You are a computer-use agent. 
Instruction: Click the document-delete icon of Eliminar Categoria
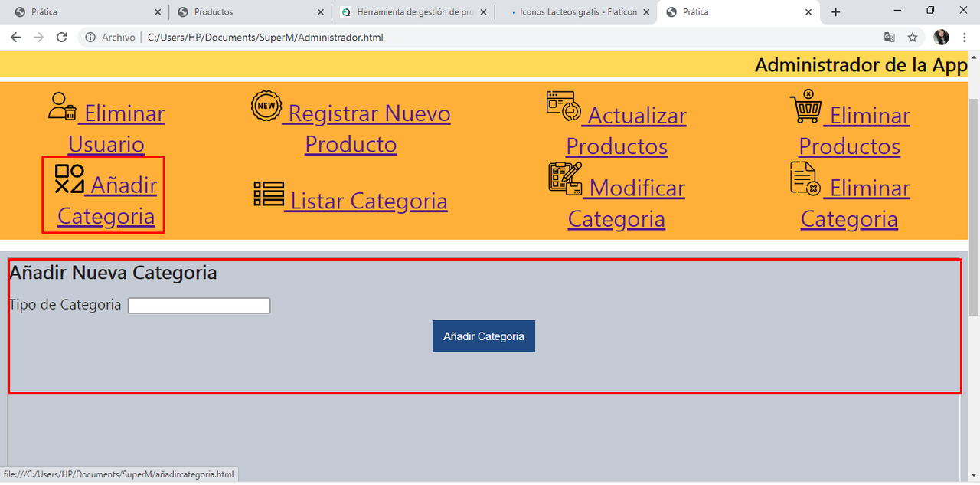[805, 178]
